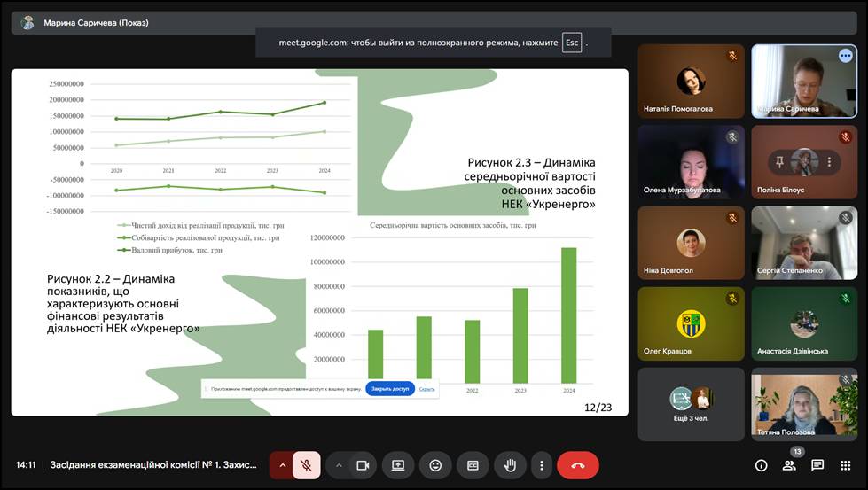The width and height of the screenshot is (868, 490).
Task: Click the 'Скрыть' link in sharing bar
Action: [427, 389]
